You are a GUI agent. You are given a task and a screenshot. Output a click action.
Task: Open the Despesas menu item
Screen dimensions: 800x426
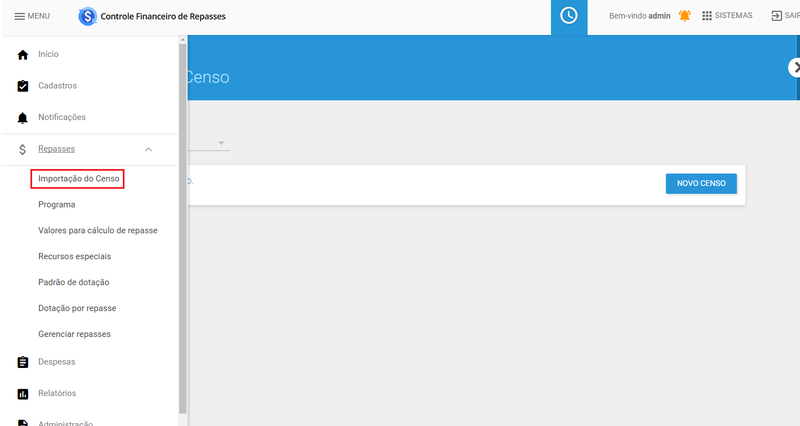coord(57,362)
